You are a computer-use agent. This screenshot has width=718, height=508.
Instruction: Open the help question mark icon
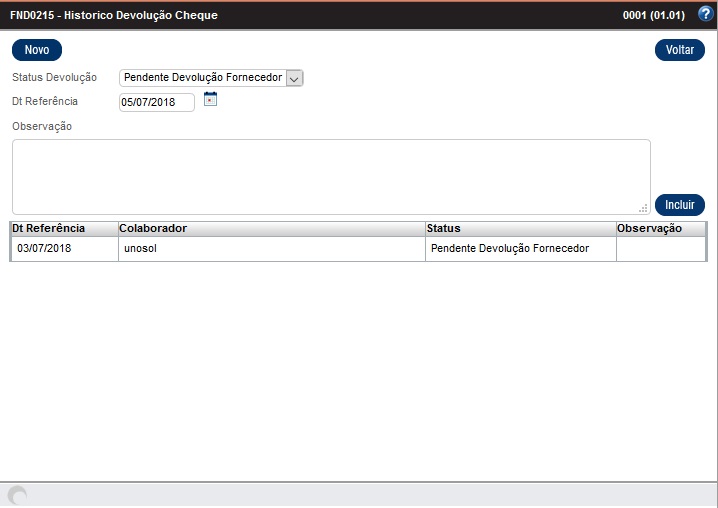point(705,15)
